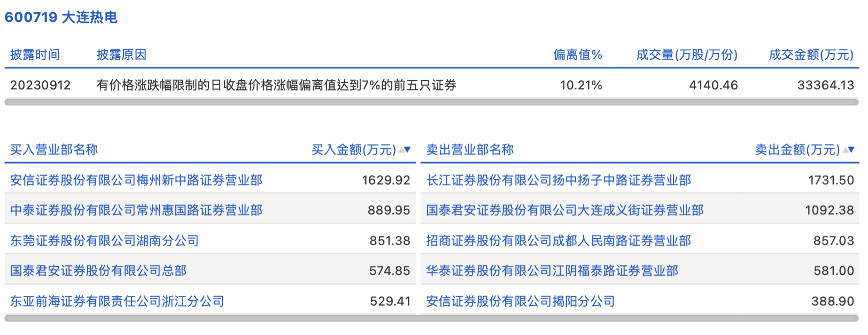Select 国泰君安证券股份有限公司总部 link

point(98,271)
